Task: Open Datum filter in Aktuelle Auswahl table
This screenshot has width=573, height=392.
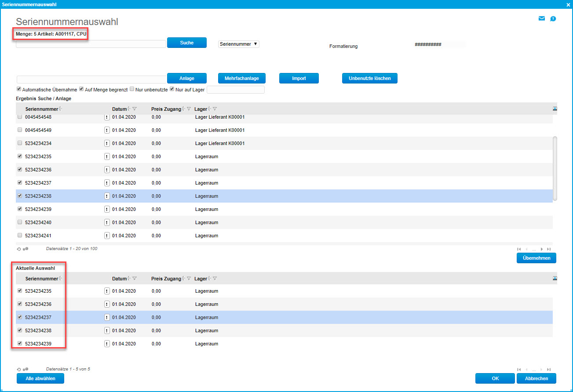Action: pos(135,278)
